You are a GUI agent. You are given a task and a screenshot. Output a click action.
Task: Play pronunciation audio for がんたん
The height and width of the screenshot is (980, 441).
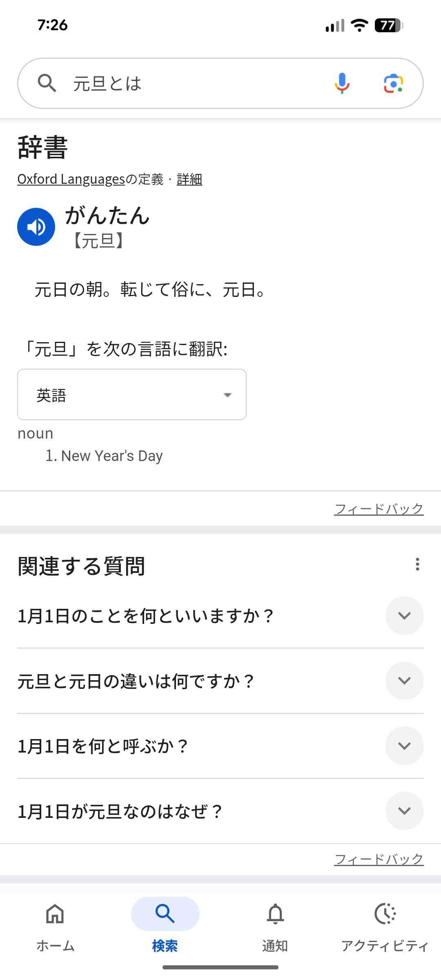(36, 227)
